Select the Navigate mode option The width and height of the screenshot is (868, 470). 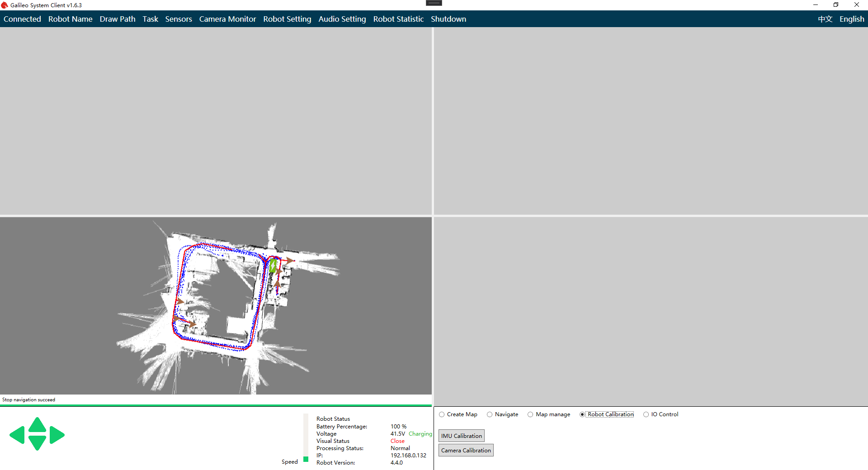point(490,414)
